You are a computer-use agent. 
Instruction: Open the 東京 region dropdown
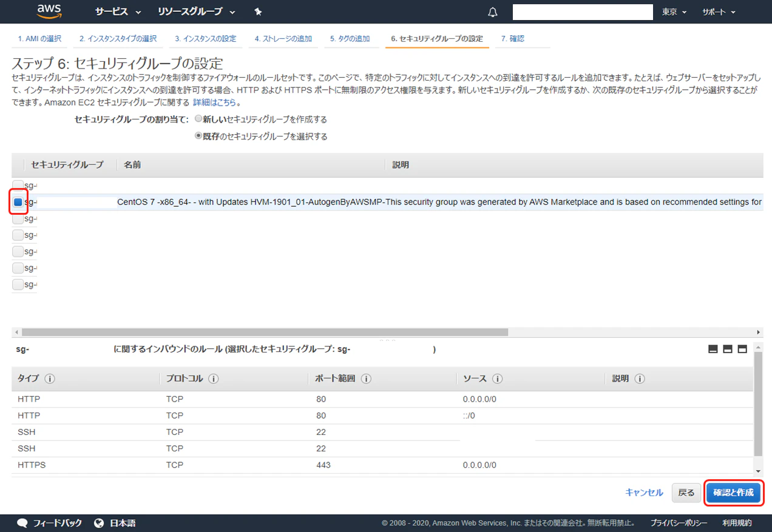(674, 12)
